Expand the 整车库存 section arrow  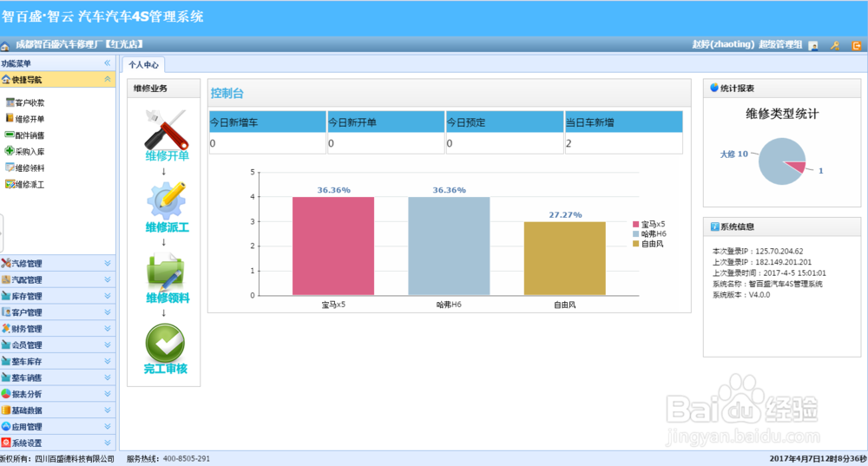(108, 361)
